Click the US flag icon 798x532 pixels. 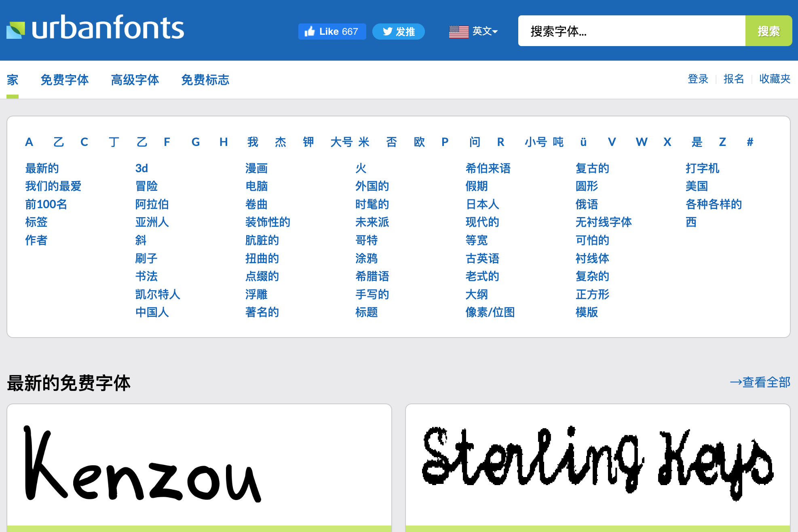pyautogui.click(x=458, y=32)
